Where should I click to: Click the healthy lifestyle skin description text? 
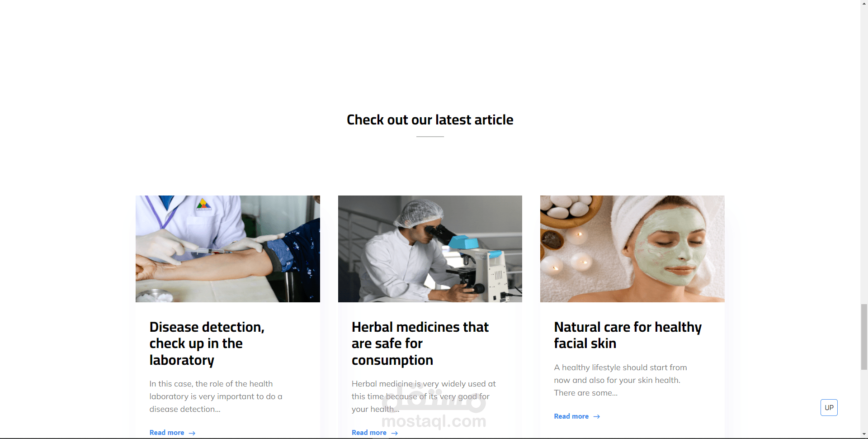pyautogui.click(x=620, y=380)
